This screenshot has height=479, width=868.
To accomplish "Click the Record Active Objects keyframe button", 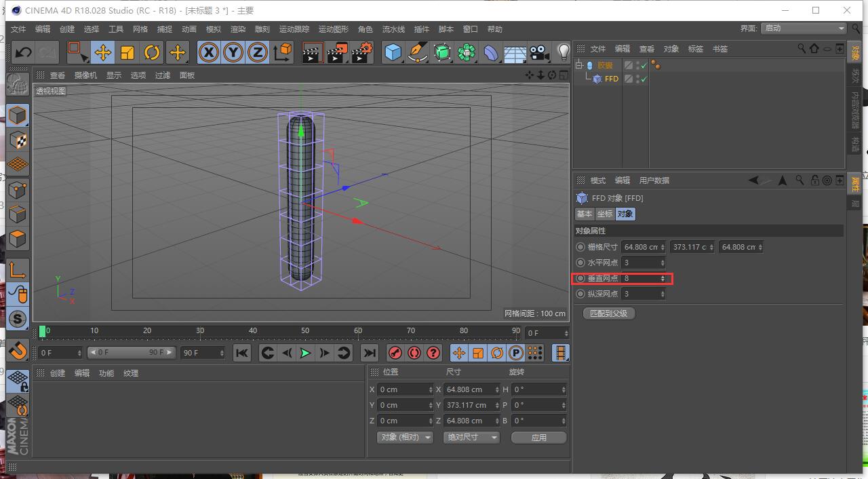I will (395, 353).
